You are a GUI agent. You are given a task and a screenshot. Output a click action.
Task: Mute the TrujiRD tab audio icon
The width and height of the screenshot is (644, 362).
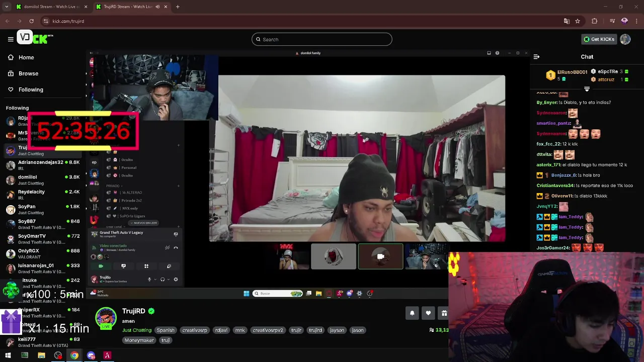pos(157,7)
